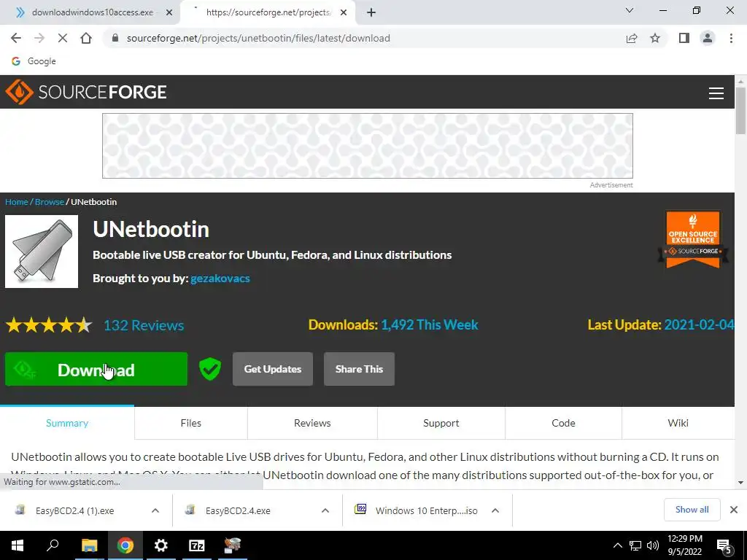Screen dimensions: 747x560
Task: Click the 2021-02-04 last update link
Action: coord(699,324)
